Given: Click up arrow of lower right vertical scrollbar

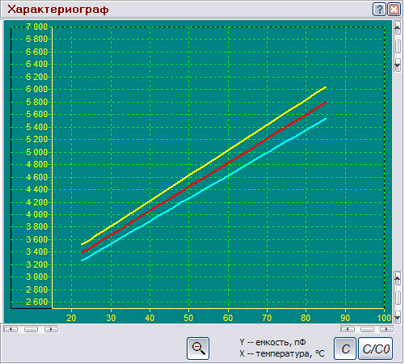Looking at the screenshot, I should pos(397,278).
